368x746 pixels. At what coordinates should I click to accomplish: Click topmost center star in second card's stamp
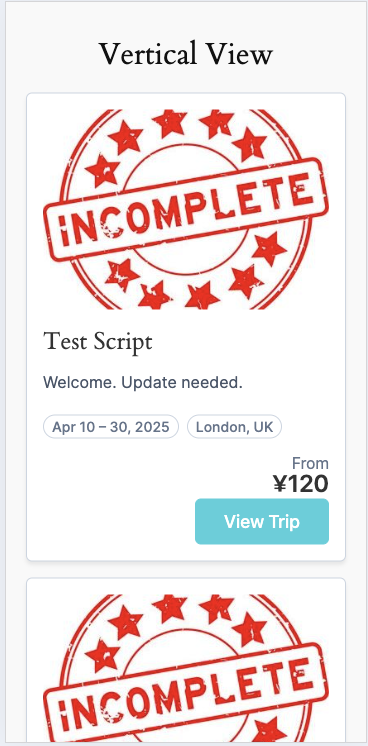pyautogui.click(x=170, y=608)
